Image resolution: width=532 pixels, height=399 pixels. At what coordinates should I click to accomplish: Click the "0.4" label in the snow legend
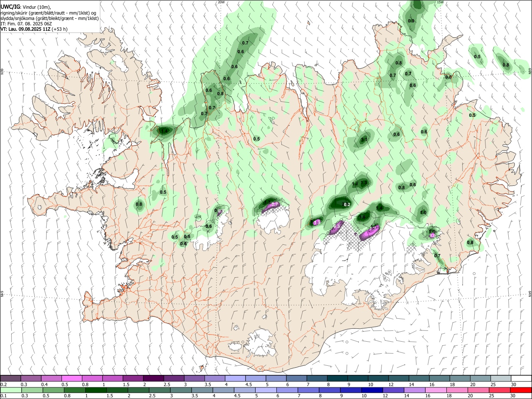pyautogui.click(x=44, y=384)
